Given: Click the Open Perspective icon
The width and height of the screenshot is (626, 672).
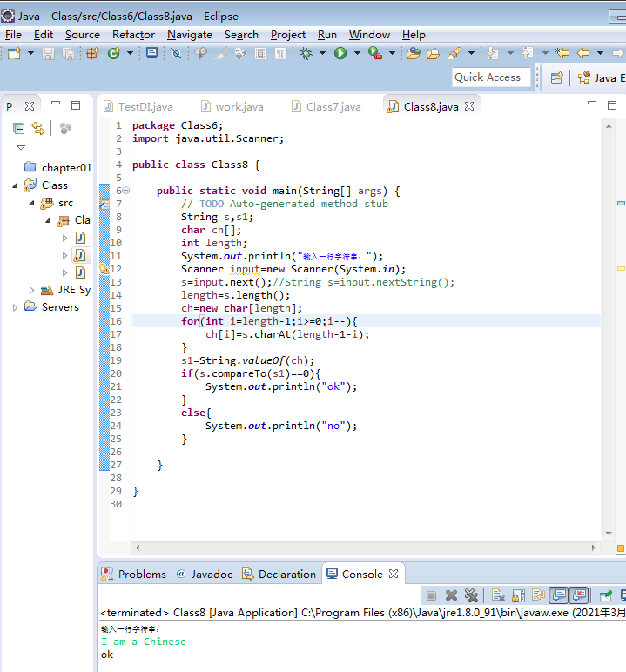Looking at the screenshot, I should coord(556,77).
